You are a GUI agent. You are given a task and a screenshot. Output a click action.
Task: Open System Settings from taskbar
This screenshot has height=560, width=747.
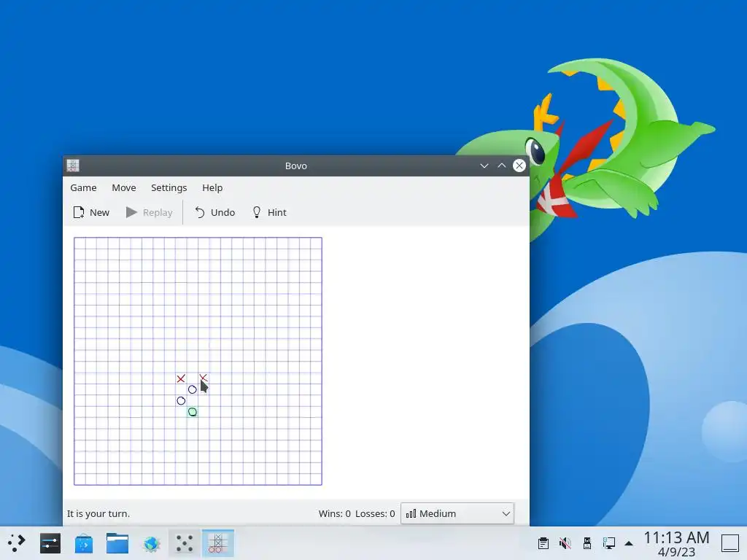click(x=50, y=543)
